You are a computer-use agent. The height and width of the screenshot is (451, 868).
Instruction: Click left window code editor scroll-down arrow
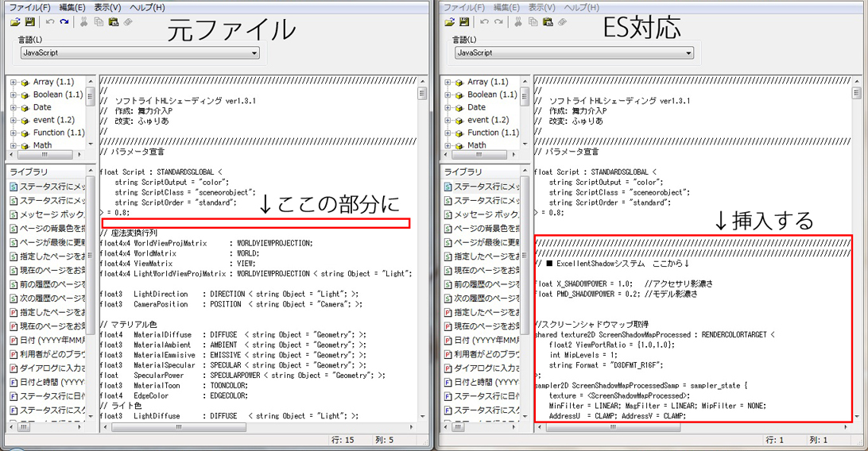(422, 417)
